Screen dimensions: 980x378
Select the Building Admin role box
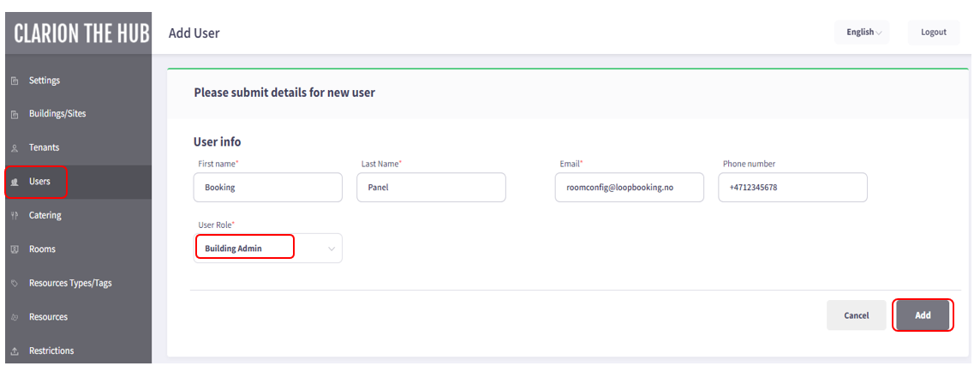tap(244, 246)
